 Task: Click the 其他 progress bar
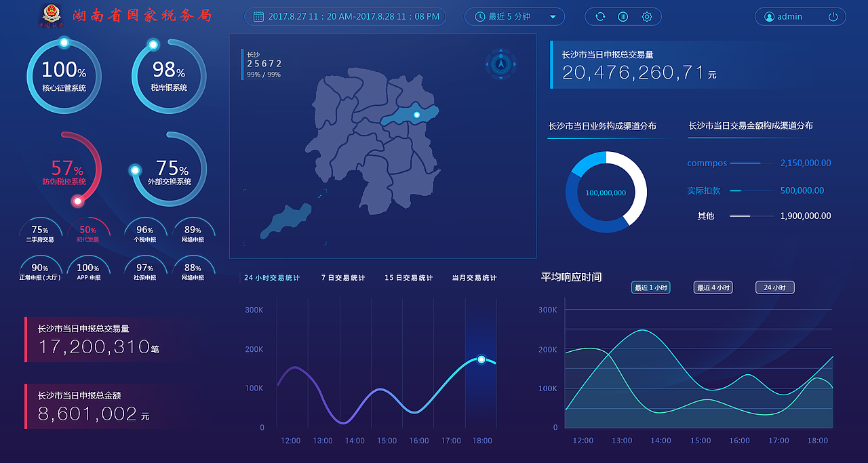pos(751,216)
